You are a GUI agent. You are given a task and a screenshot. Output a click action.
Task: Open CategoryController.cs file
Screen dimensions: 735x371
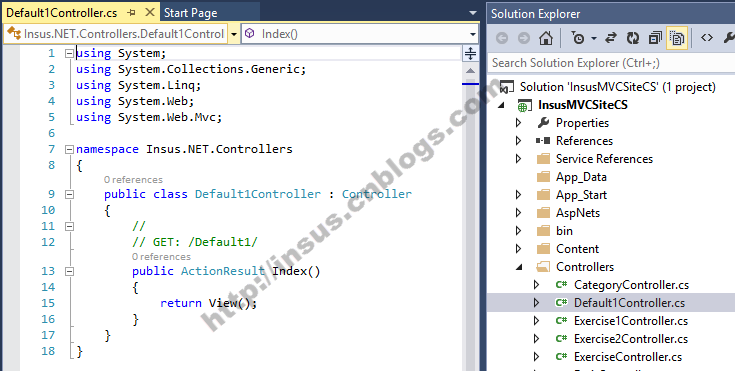(631, 285)
